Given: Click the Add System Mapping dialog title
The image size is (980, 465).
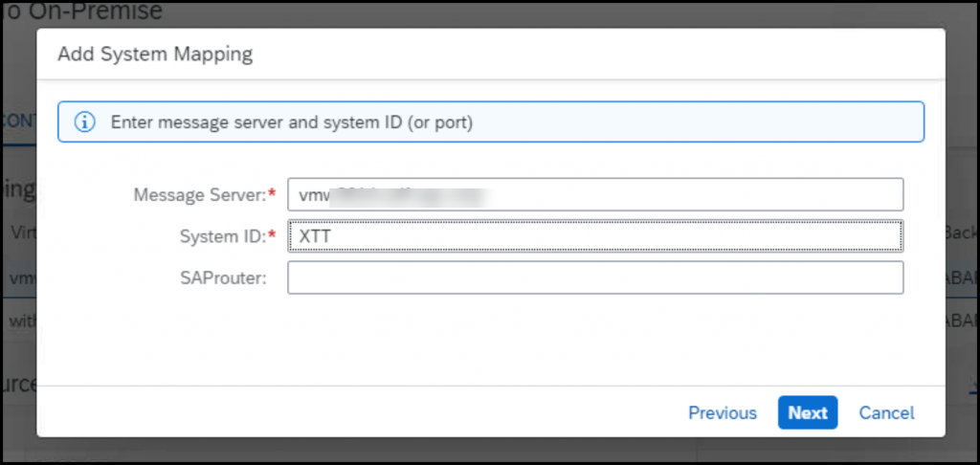Looking at the screenshot, I should (155, 55).
